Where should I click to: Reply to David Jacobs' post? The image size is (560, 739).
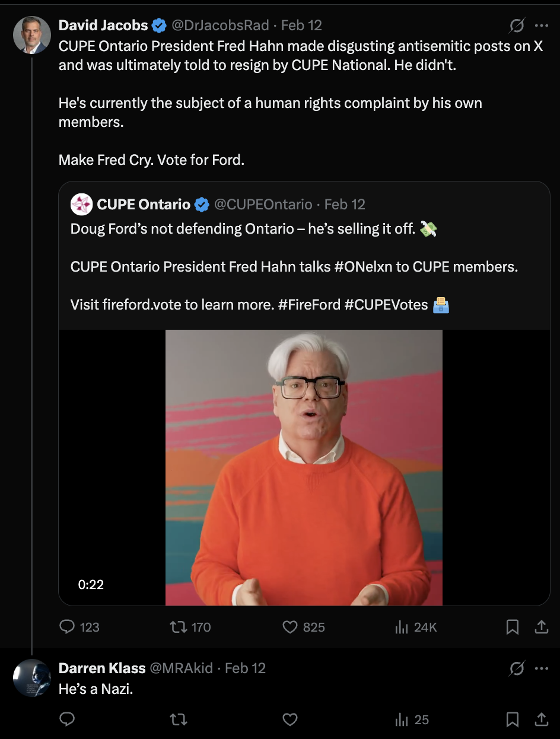click(68, 627)
